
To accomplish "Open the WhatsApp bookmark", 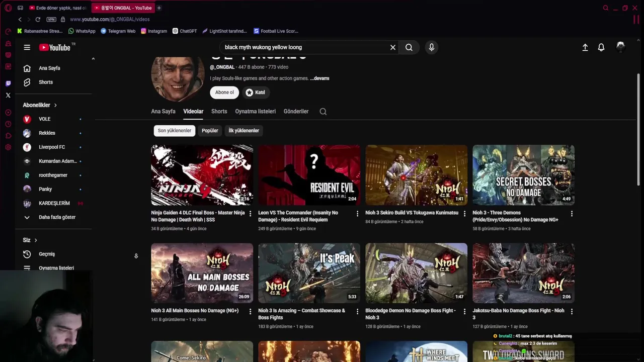I will tap(82, 31).
